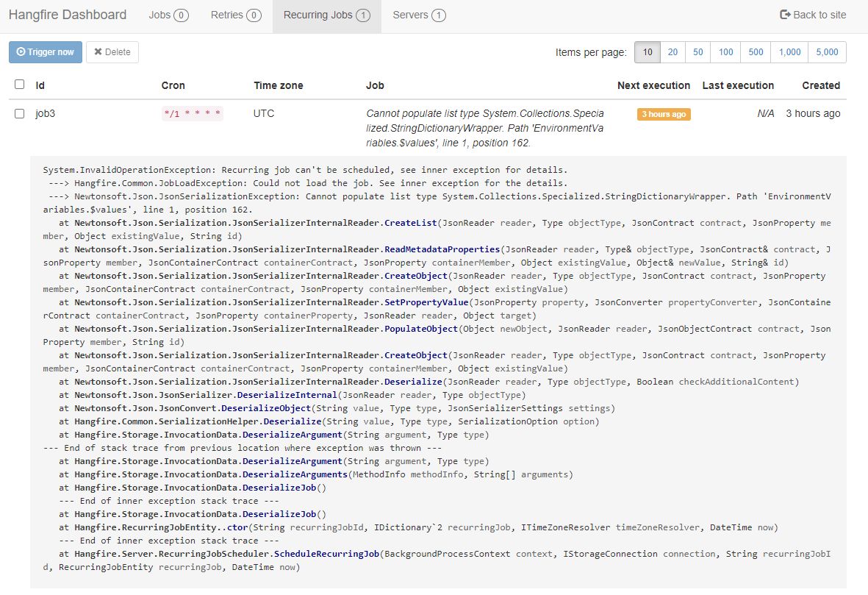This screenshot has height=595, width=868.
Task: Click the Cron column header
Action: click(x=173, y=85)
